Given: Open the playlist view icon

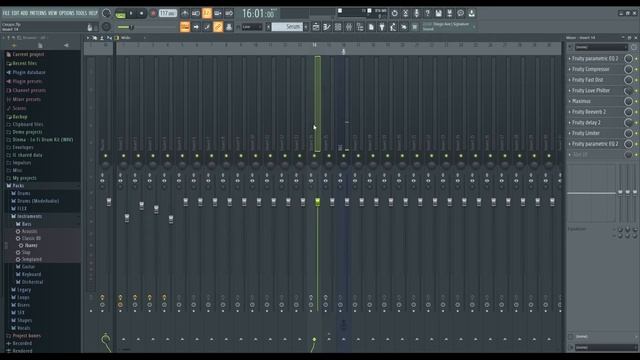Looking at the screenshot, I should (x=316, y=27).
